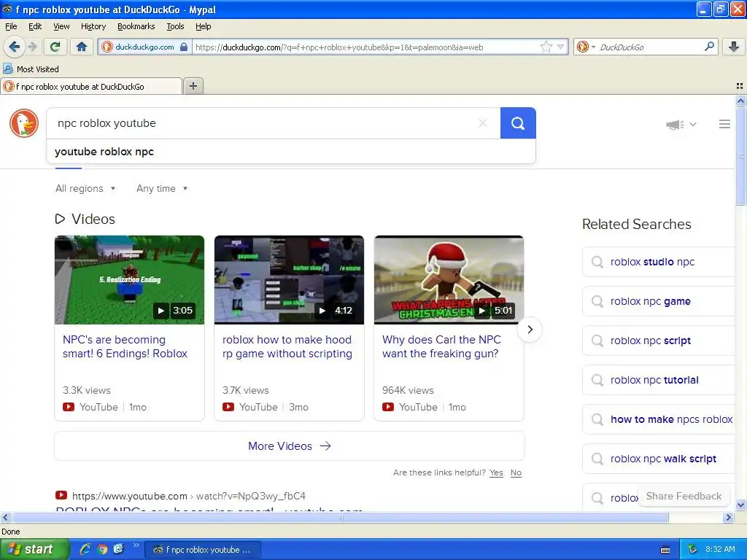Viewport: 747px width, 560px height.
Task: Open Most Visited bookmarks folder
Action: pyautogui.click(x=31, y=69)
